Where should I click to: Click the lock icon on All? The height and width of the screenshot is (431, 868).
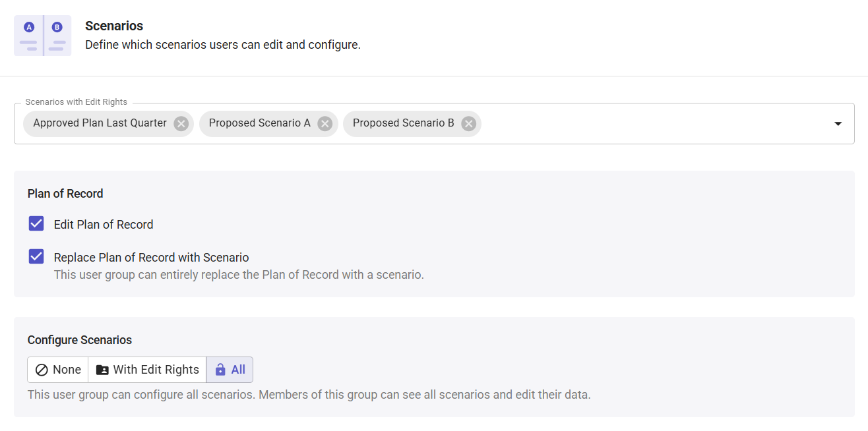(220, 370)
